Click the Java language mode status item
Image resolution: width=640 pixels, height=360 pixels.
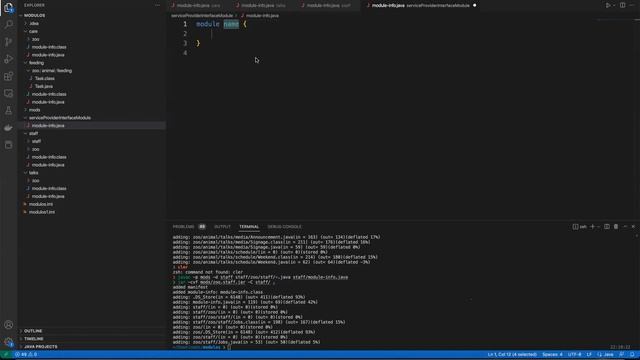tap(605, 354)
